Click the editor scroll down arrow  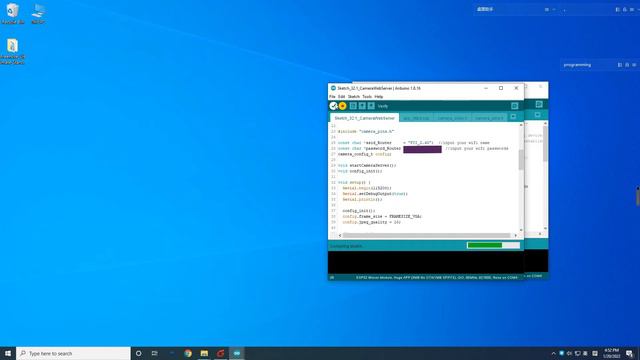[521, 230]
